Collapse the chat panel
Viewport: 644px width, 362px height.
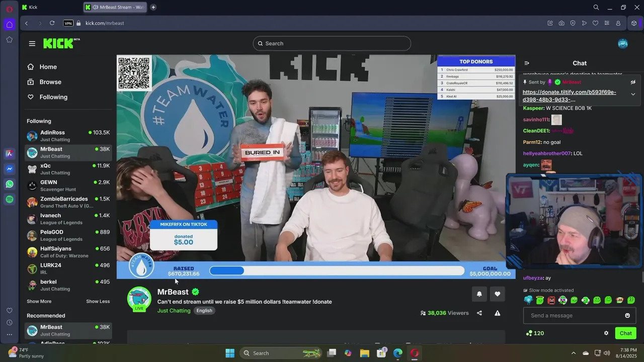pos(527,63)
